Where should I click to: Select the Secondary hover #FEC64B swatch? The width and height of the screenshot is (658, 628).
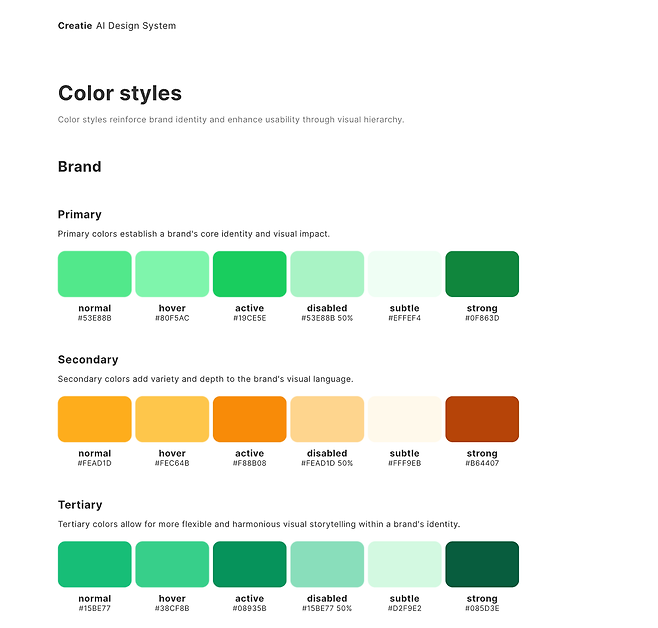172,419
